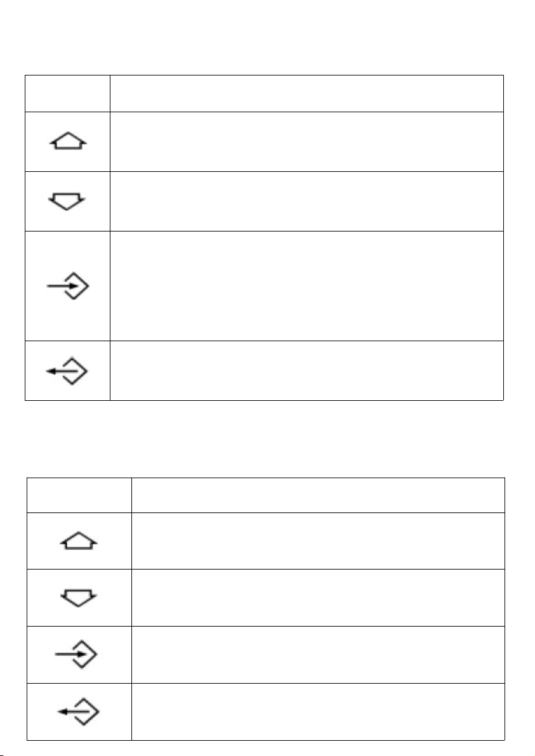Click the up arrow icon in the bottom table
Viewport: 535px width, 756px height.
click(x=79, y=541)
